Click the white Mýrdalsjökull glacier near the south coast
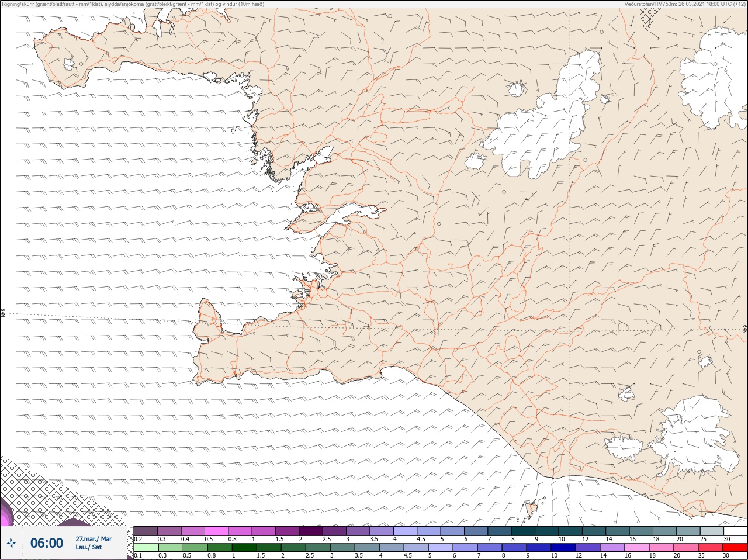 pyautogui.click(x=695, y=435)
